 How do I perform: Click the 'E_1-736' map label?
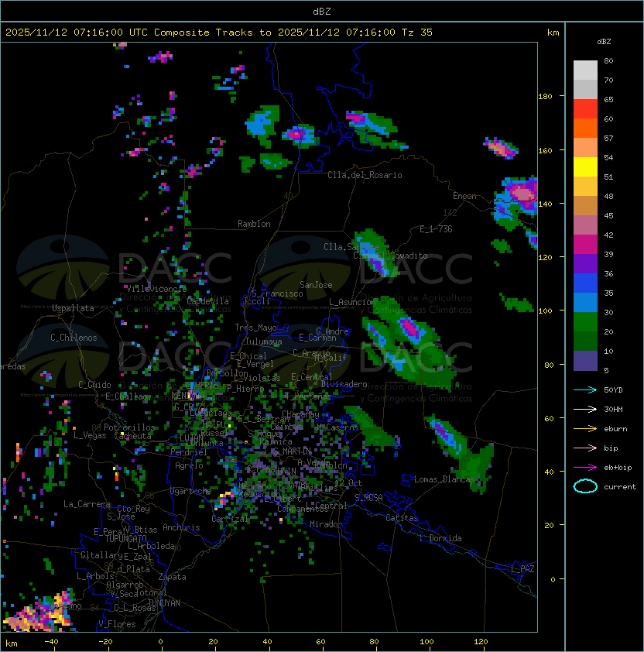pos(436,229)
